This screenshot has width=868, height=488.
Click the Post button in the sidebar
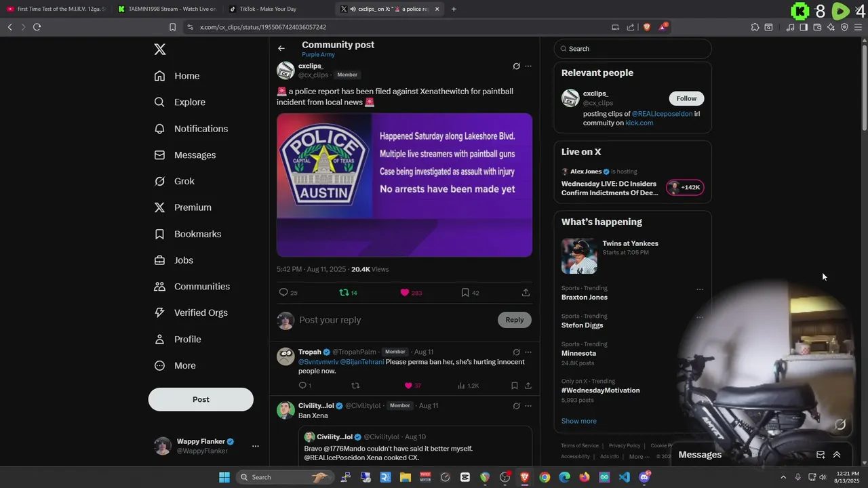pyautogui.click(x=201, y=399)
